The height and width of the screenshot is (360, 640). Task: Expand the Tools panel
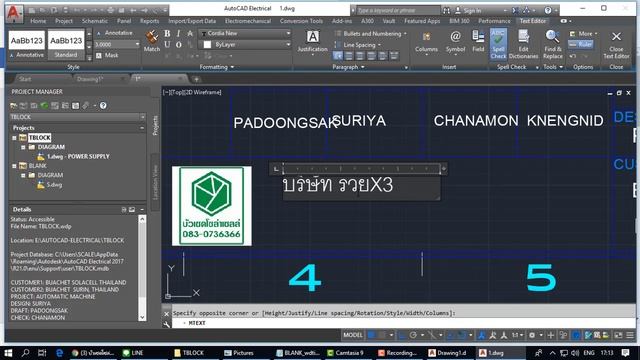coord(553,67)
